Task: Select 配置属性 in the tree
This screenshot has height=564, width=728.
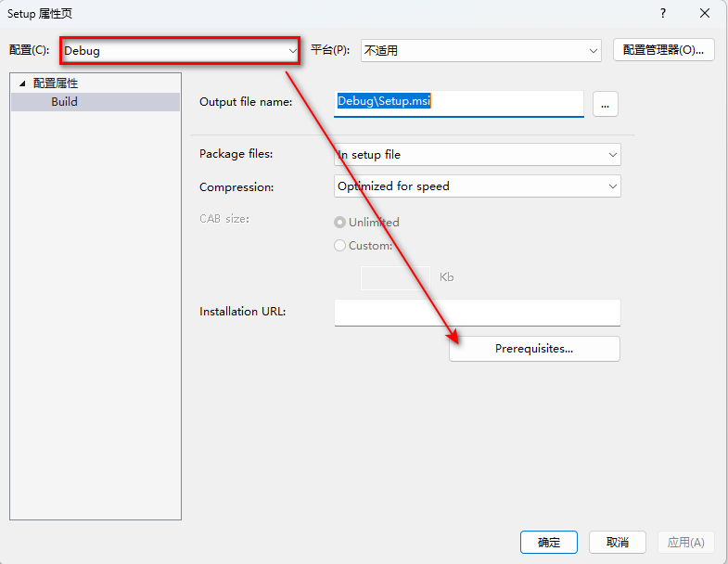Action: tap(56, 83)
